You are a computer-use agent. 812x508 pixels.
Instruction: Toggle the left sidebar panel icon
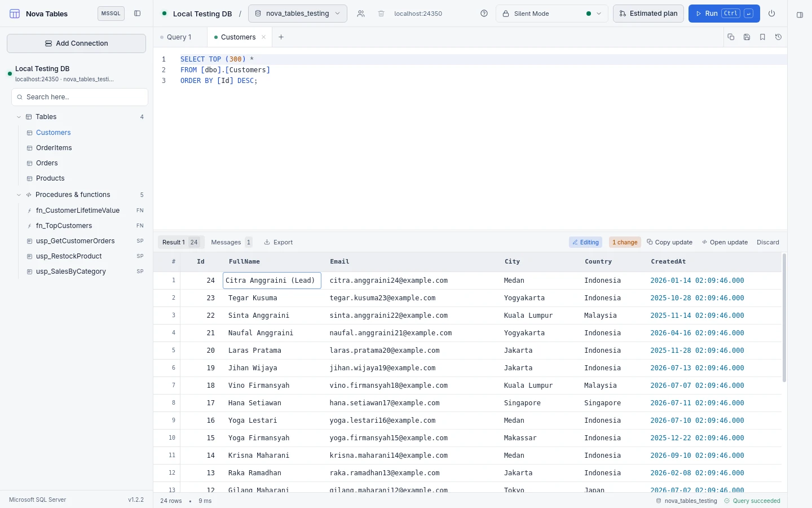pos(137,14)
